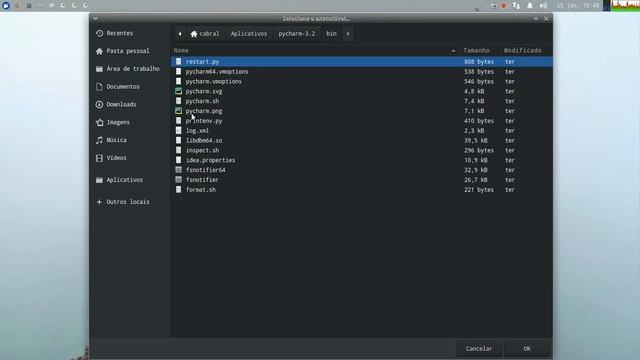The image size is (640, 360).
Task: Click the red record indicator in tray
Action: pos(504,6)
